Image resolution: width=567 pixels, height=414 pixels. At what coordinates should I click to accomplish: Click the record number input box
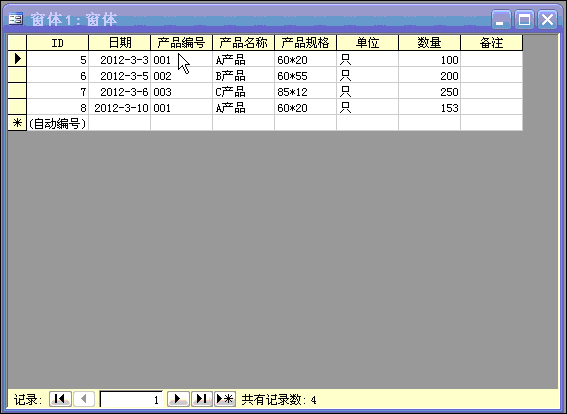pyautogui.click(x=131, y=399)
